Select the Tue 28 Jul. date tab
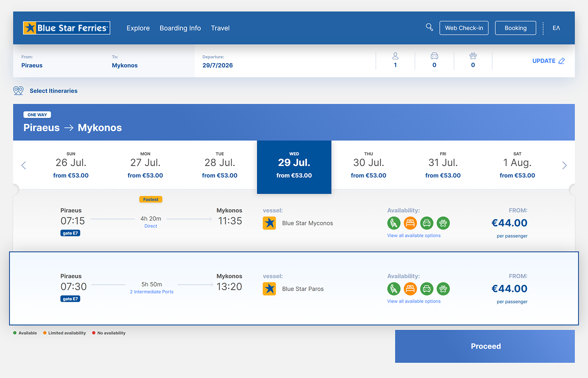The height and width of the screenshot is (378, 588). click(220, 165)
